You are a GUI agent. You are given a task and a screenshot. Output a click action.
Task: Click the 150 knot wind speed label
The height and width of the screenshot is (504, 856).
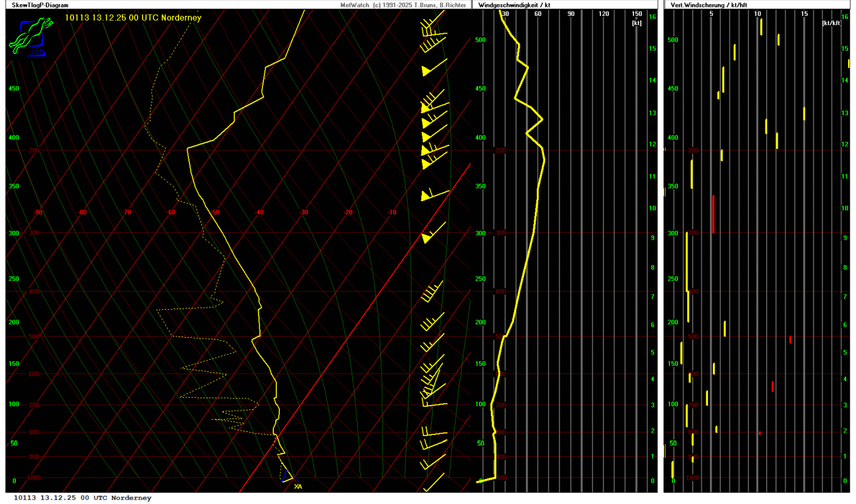pos(636,14)
